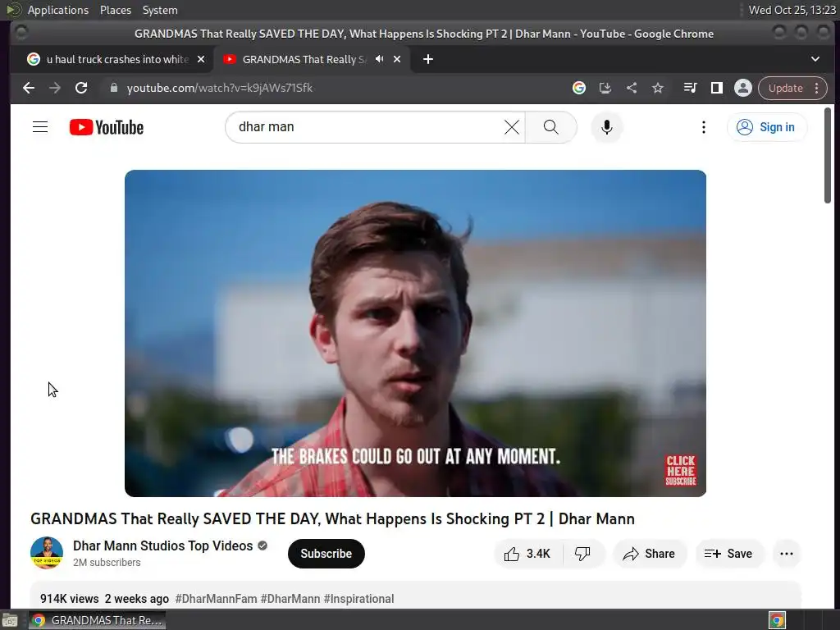Screen dimensions: 840x630
Task: Share the video using Share button
Action: [650, 554]
